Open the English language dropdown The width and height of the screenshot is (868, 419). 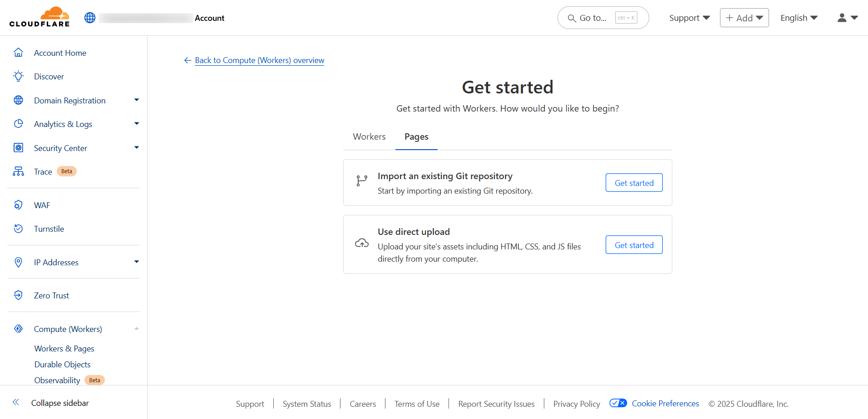[799, 18]
